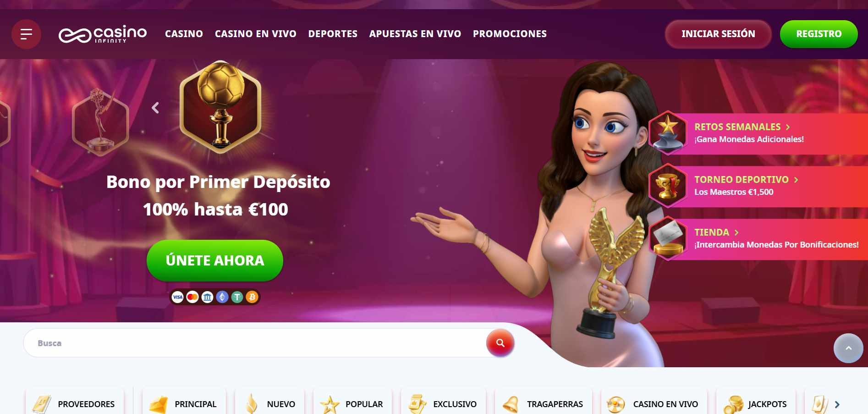The width and height of the screenshot is (868, 414).
Task: Select the Tragaperras category tab
Action: pos(543,404)
